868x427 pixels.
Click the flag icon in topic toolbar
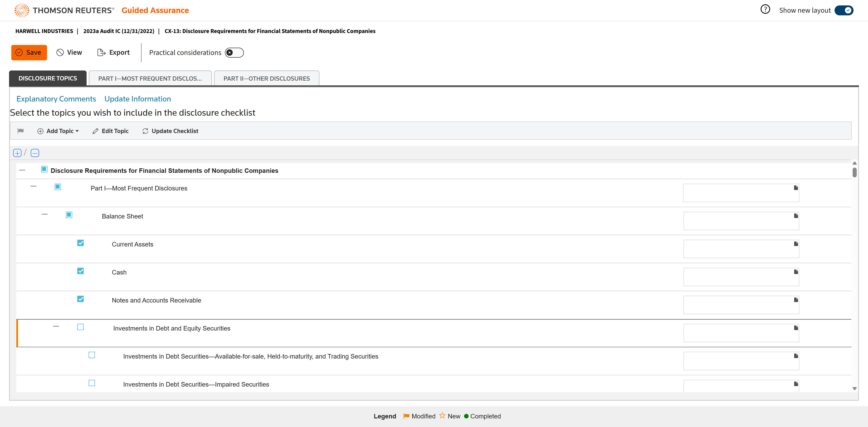21,131
